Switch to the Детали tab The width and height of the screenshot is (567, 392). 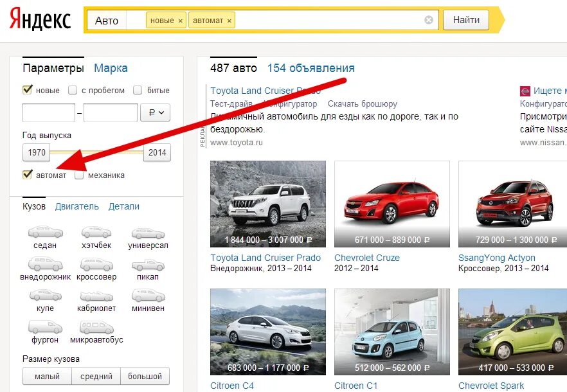(123, 206)
